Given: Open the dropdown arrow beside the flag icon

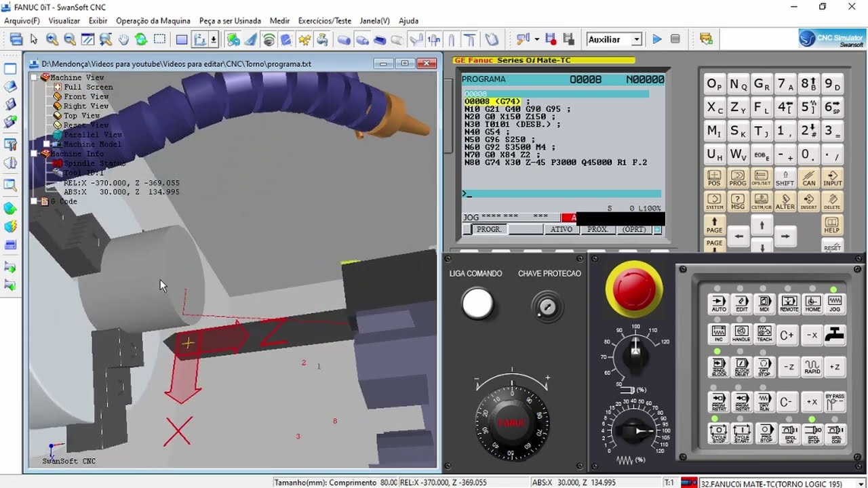Looking at the screenshot, I should click(x=536, y=40).
